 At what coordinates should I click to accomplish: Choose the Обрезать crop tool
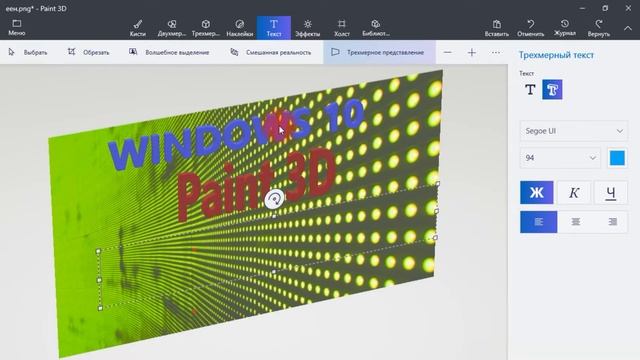[x=89, y=52]
